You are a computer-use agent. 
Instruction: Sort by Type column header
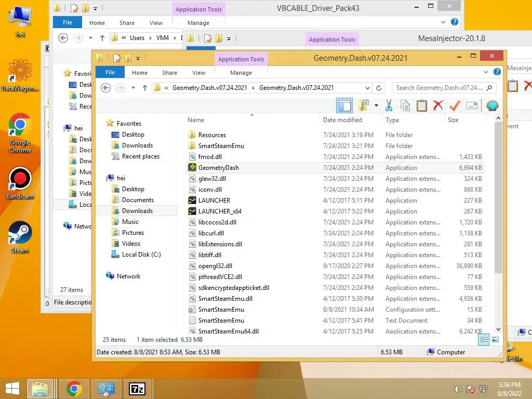pos(413,120)
